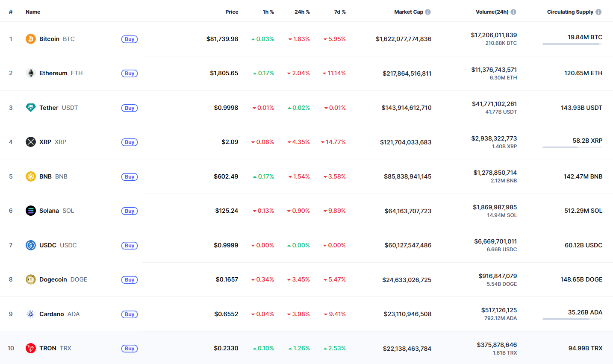Image resolution: width=613 pixels, height=364 pixels.
Task: Open the Dogecoin DOGE name link
Action: (63, 279)
